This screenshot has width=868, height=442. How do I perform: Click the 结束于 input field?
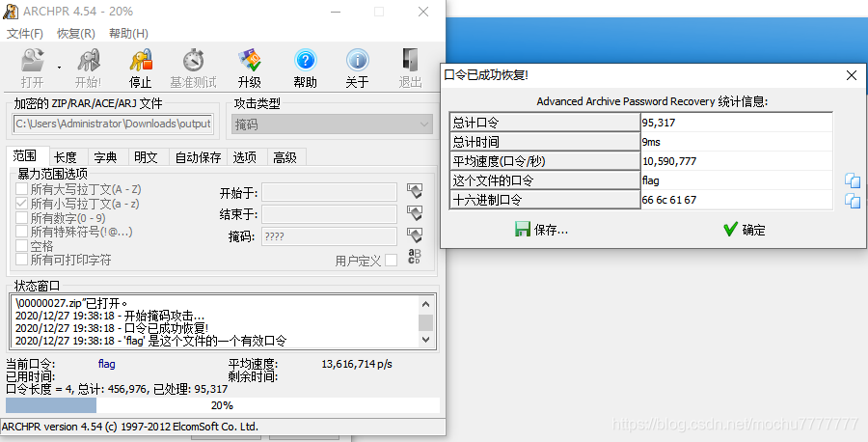pos(330,214)
